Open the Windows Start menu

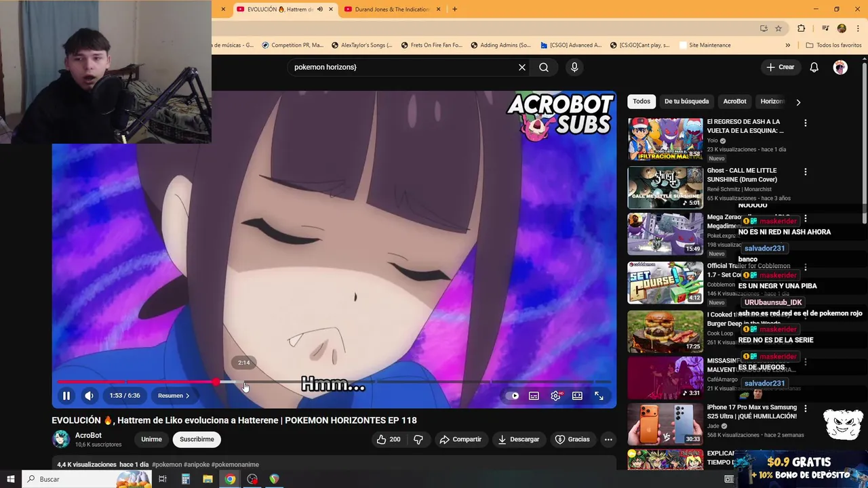tap(11, 479)
